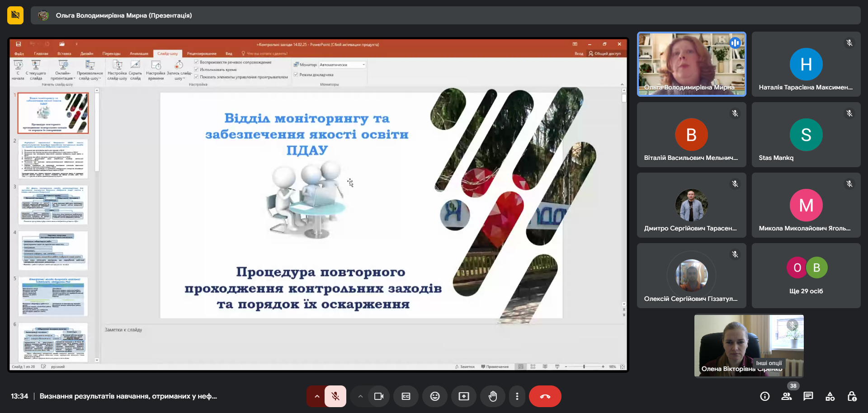868x413 pixels.
Task: Open Монитор 'Автоматически' combo box
Action: (342, 65)
